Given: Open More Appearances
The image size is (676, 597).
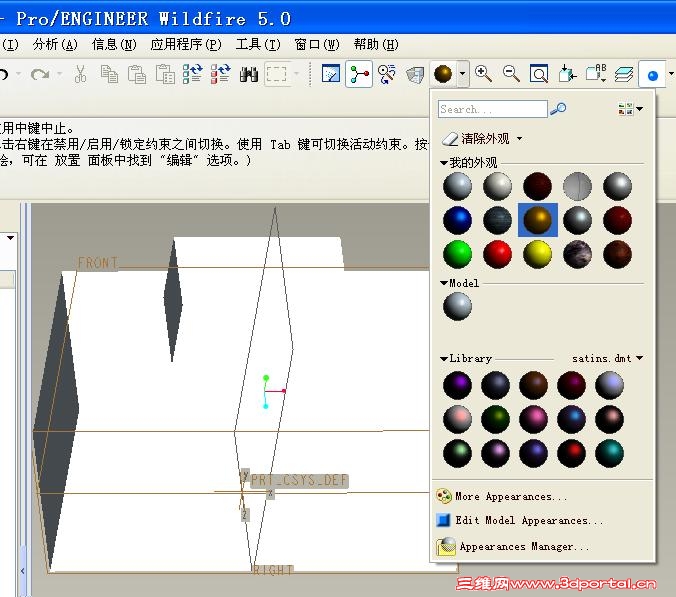Looking at the screenshot, I should tap(501, 496).
